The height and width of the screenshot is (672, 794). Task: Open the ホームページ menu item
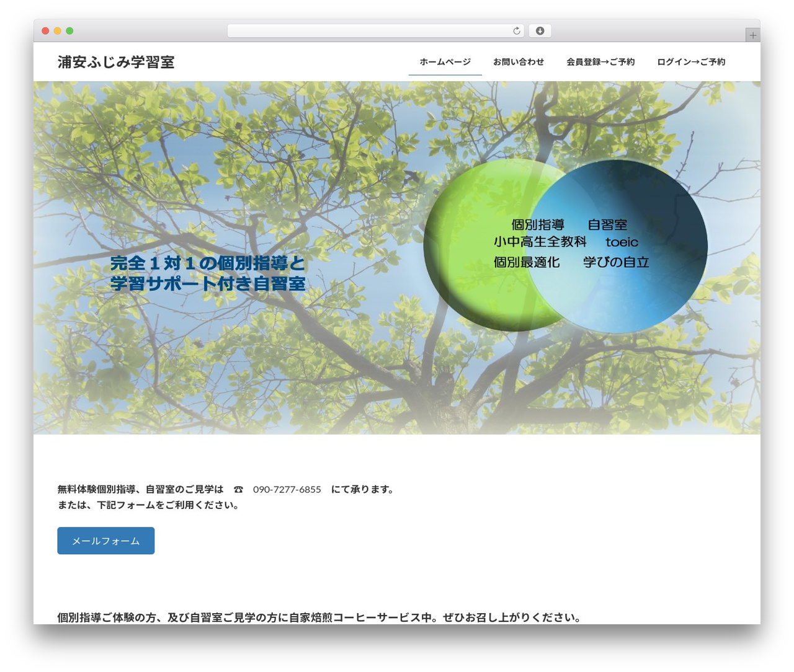click(x=445, y=62)
